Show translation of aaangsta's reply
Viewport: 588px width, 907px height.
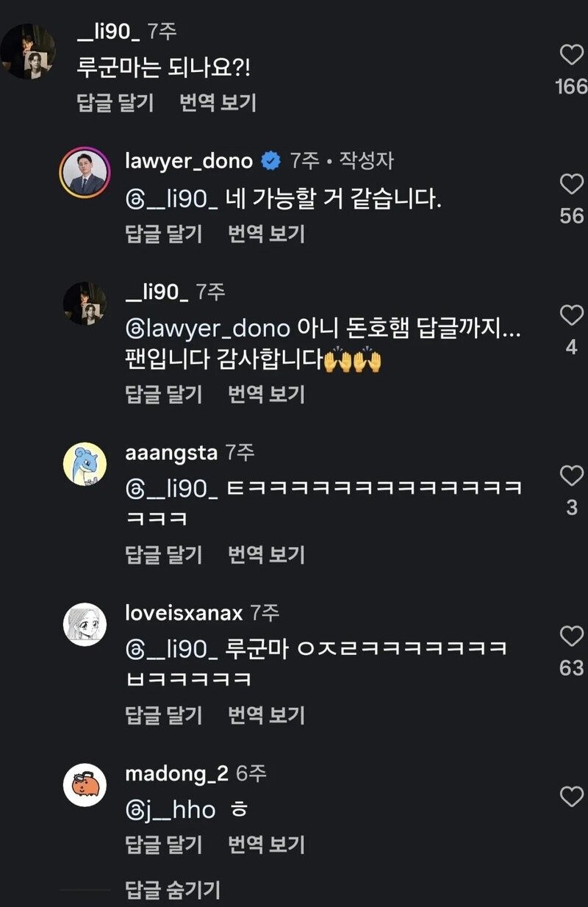click(x=266, y=554)
